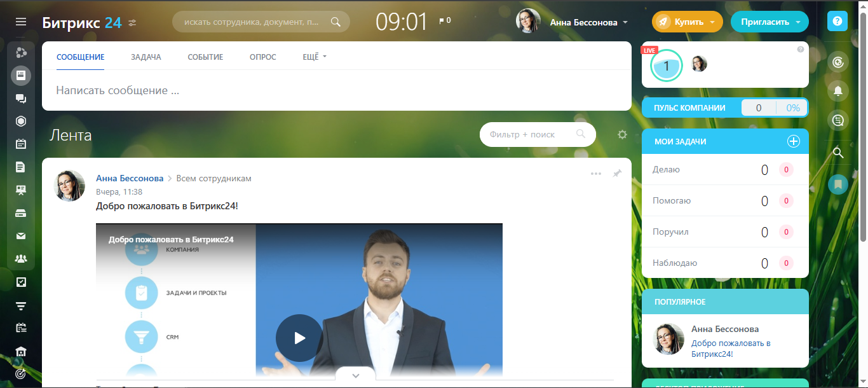This screenshot has height=388, width=868.
Task: Click small grey question mark in LIVE widget
Action: (x=801, y=50)
